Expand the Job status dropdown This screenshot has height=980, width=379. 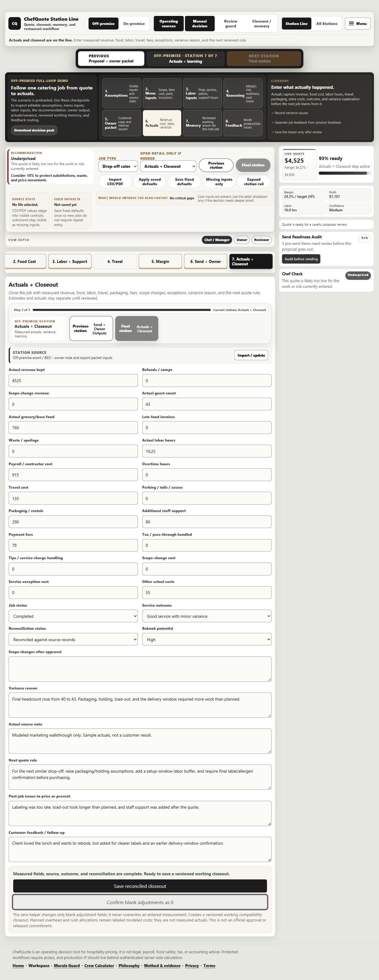pyautogui.click(x=73, y=616)
